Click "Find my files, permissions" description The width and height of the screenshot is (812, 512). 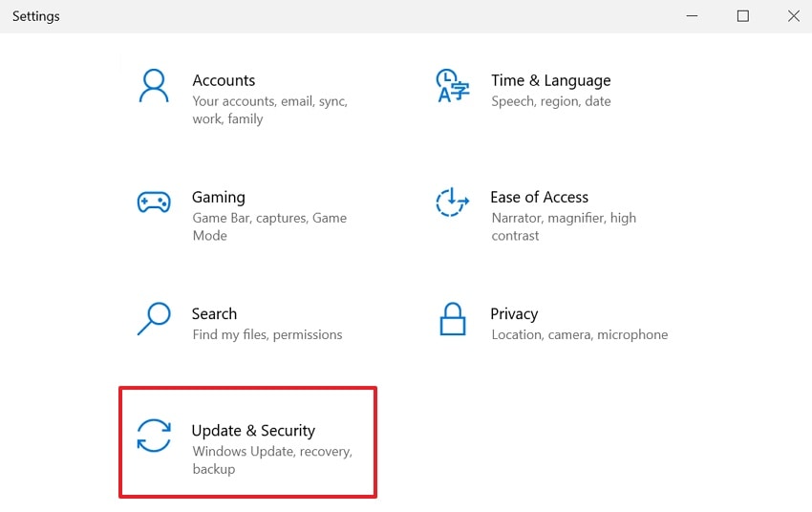click(x=267, y=335)
